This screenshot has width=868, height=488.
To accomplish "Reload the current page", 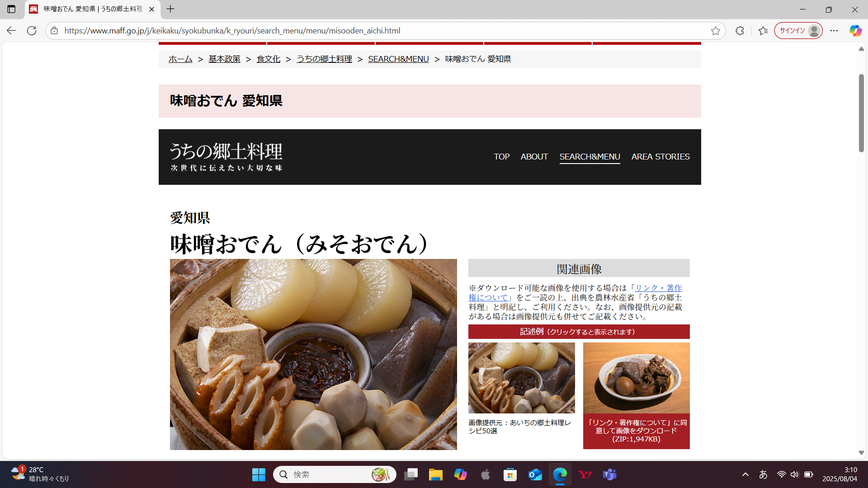I will 32,31.
